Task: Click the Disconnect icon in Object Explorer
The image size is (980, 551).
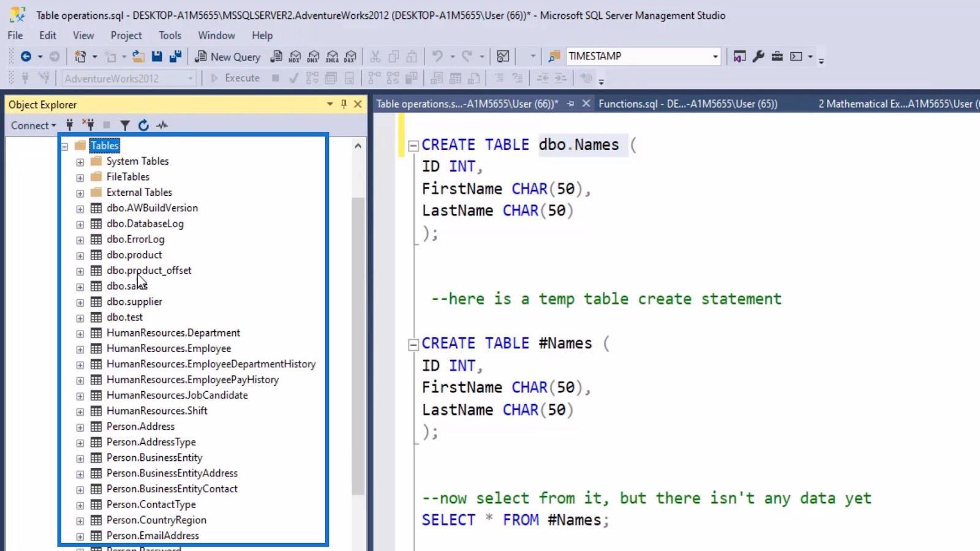Action: pyautogui.click(x=88, y=126)
